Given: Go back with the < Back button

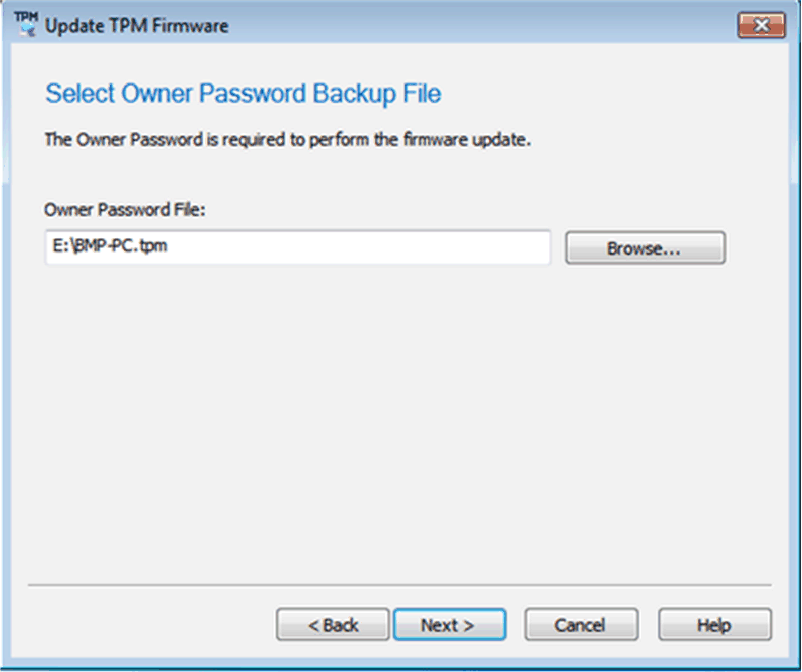Looking at the screenshot, I should click(333, 624).
